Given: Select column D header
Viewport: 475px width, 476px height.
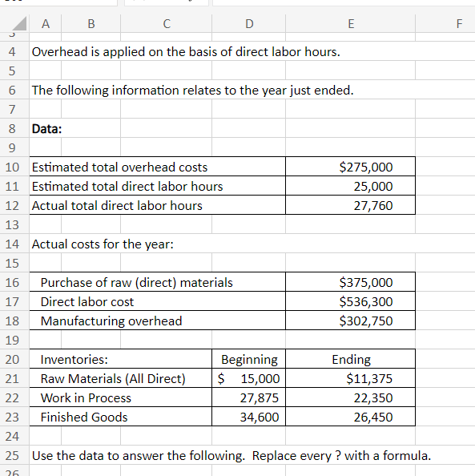Looking at the screenshot, I should click(x=249, y=23).
